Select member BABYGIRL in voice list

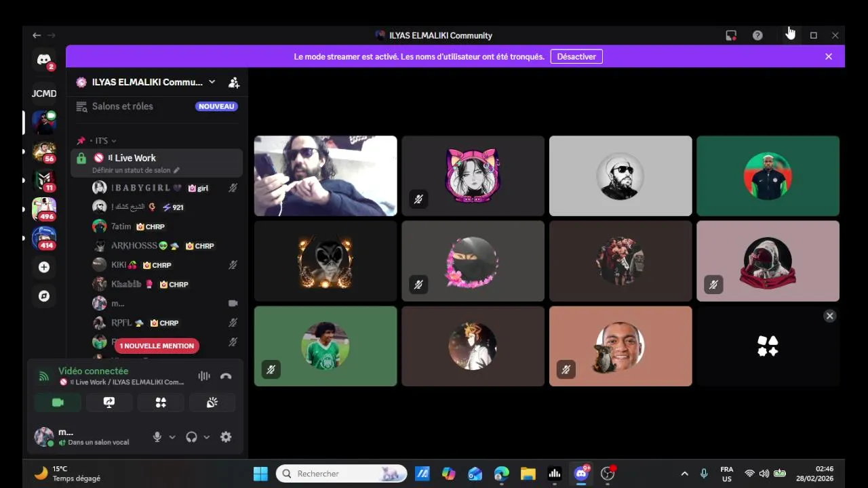[166, 188]
